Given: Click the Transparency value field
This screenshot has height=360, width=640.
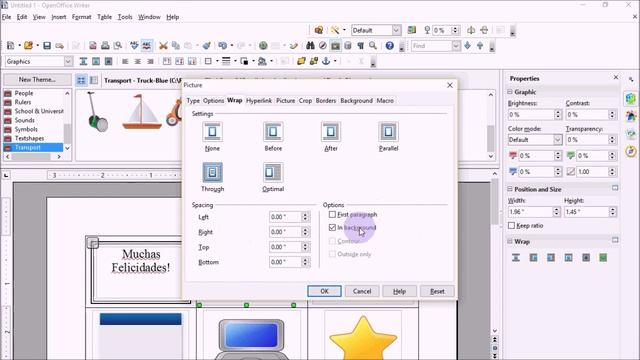Looking at the screenshot, I should pyautogui.click(x=587, y=140).
